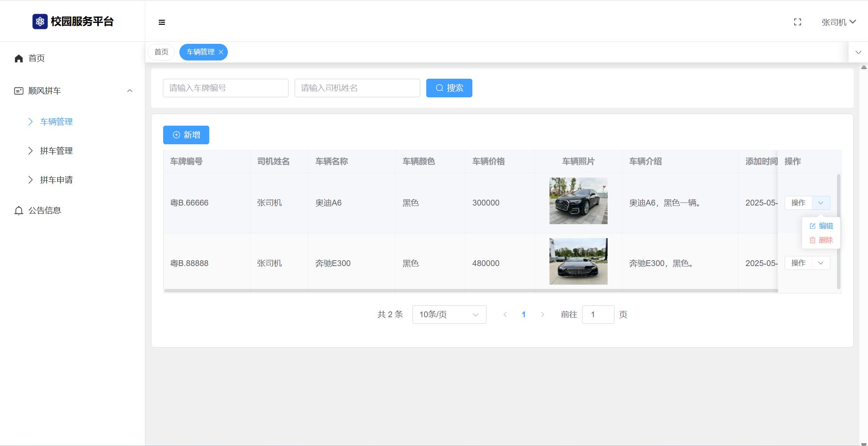The width and height of the screenshot is (868, 446).
Task: Open the tabs dropdown chevron at right
Action: (858, 52)
